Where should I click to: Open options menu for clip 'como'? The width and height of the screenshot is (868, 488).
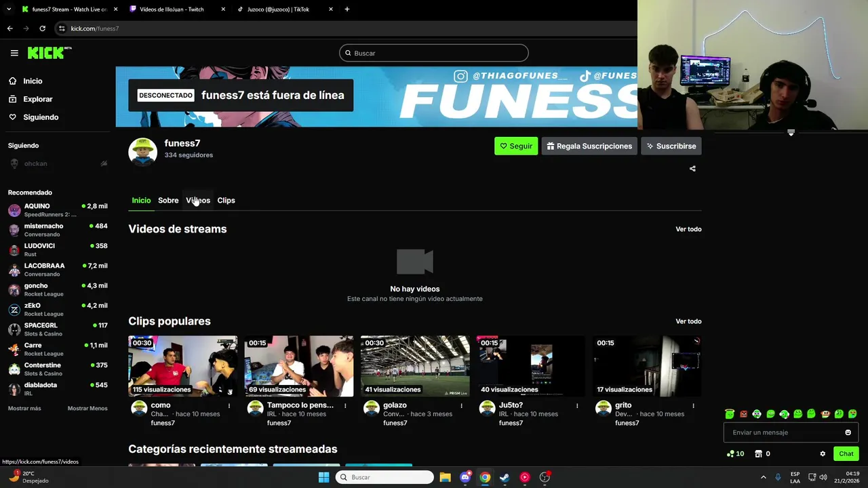pyautogui.click(x=229, y=406)
